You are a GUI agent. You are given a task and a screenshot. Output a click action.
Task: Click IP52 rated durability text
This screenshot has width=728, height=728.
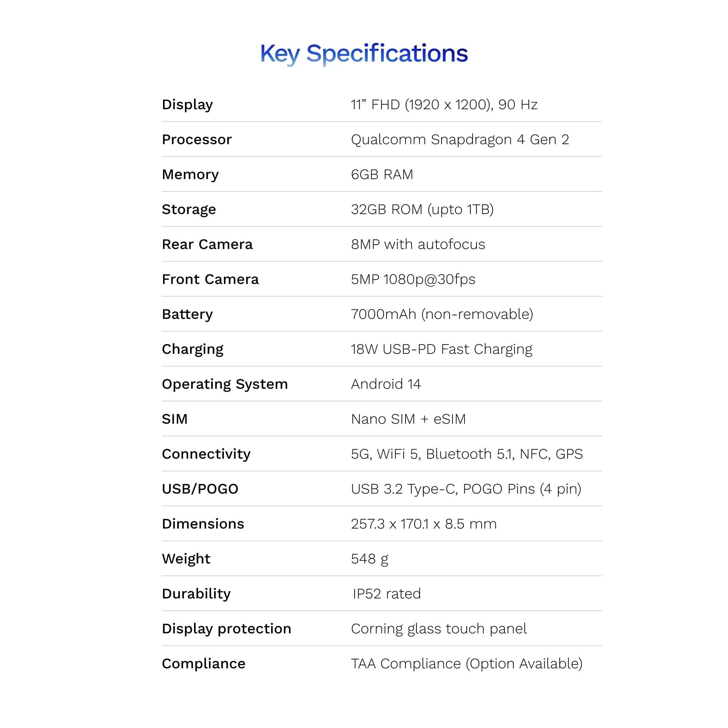tap(387, 594)
